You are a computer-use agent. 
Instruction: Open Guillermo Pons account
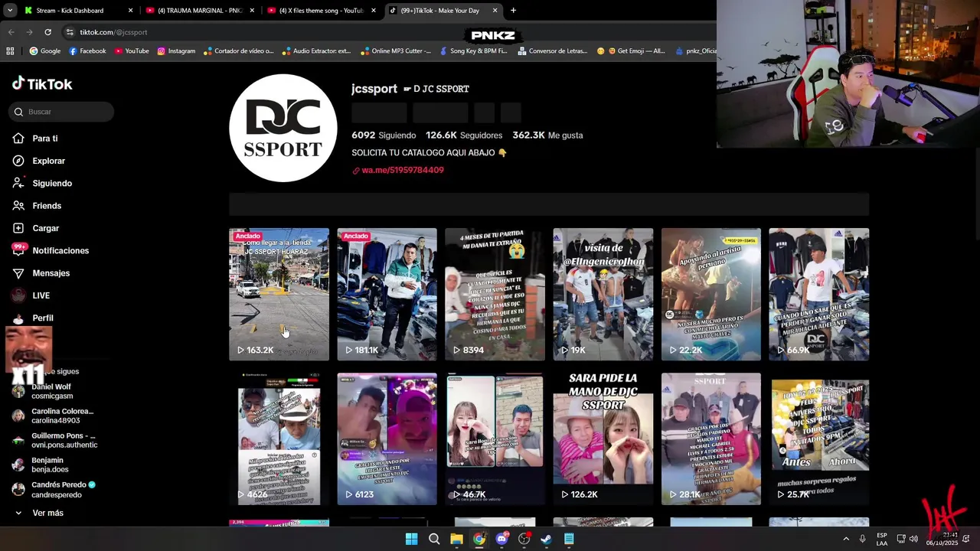coord(54,440)
